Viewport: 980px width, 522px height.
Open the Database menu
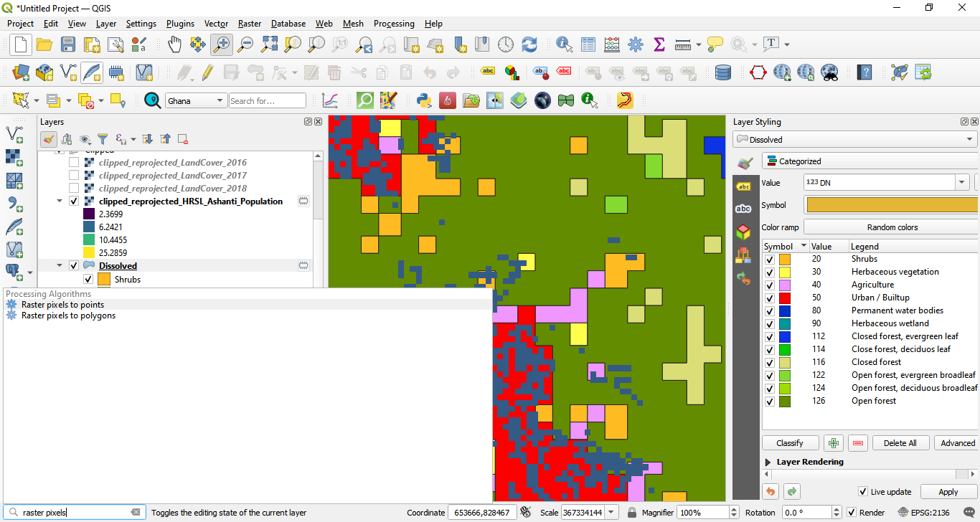tap(288, 24)
